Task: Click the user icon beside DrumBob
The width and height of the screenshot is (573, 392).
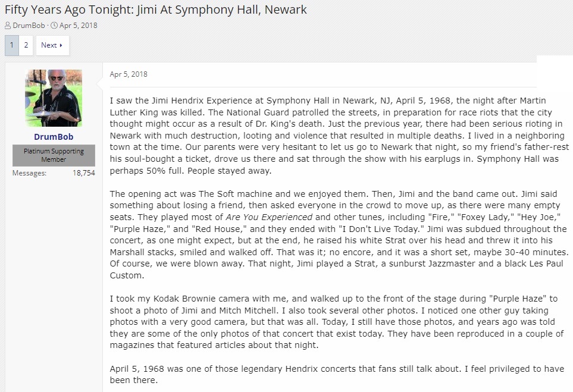Action: click(8, 26)
